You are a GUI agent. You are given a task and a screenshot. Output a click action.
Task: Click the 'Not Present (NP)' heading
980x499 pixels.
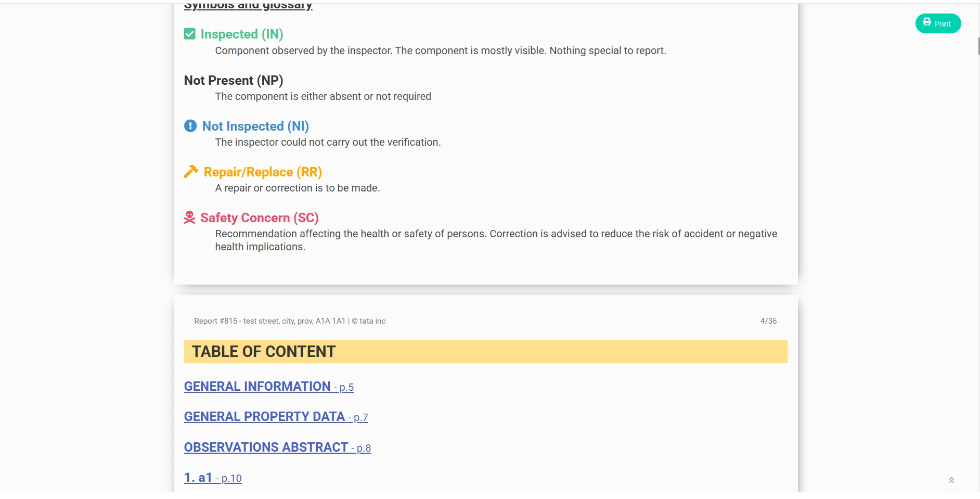(x=234, y=81)
